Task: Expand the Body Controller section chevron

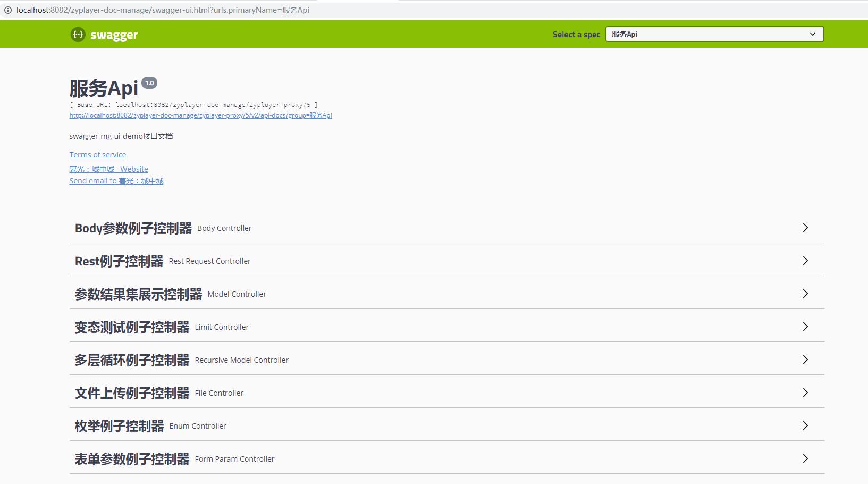Action: click(x=805, y=228)
